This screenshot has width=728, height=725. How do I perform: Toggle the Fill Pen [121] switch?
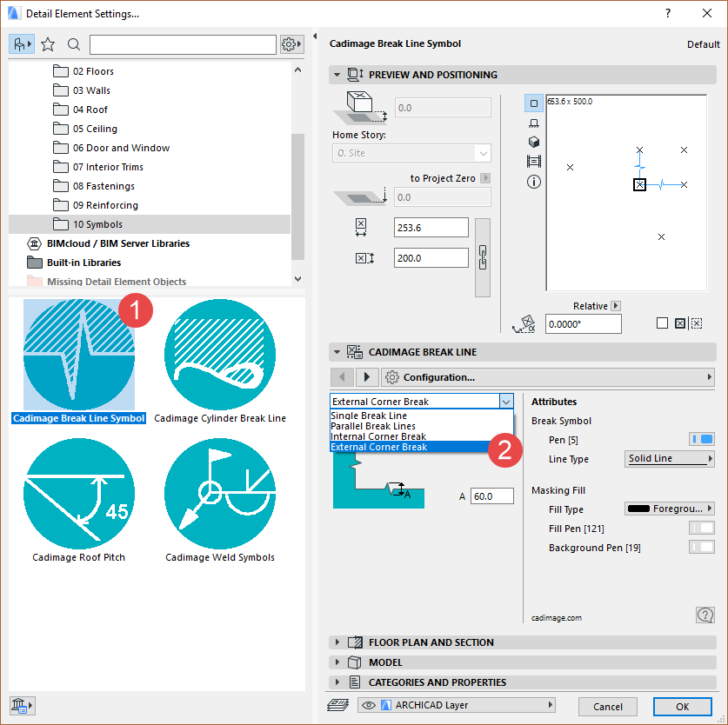pyautogui.click(x=701, y=528)
